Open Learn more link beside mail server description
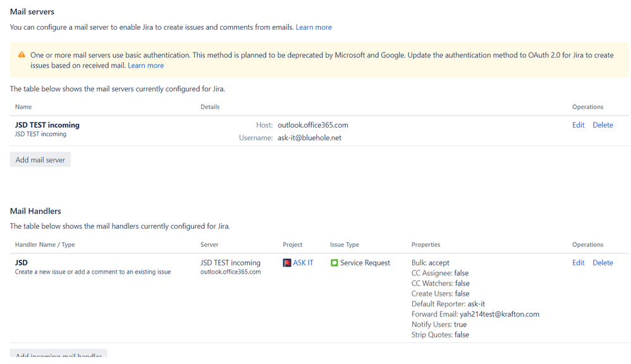This screenshot has height=364, width=631. pyautogui.click(x=314, y=27)
